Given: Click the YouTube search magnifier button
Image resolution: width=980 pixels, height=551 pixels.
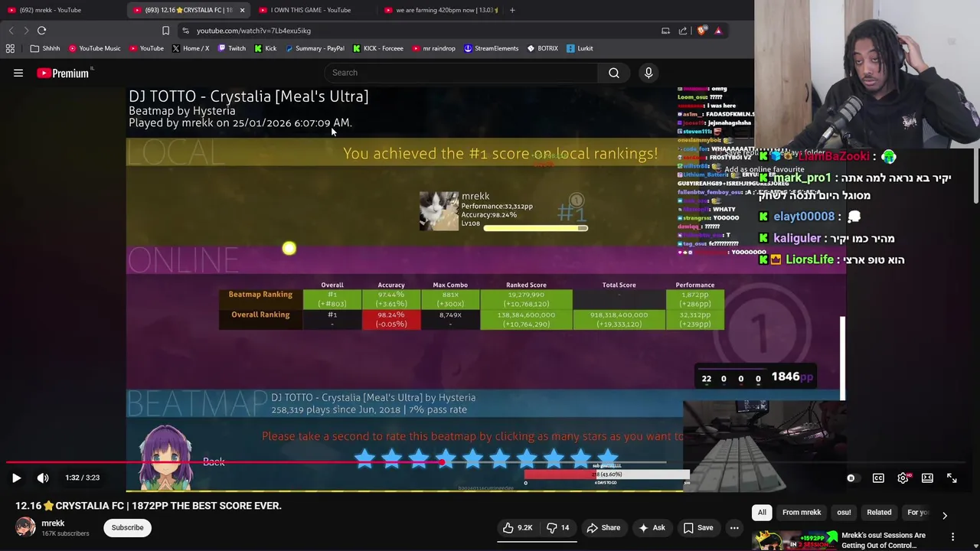Looking at the screenshot, I should tap(614, 73).
